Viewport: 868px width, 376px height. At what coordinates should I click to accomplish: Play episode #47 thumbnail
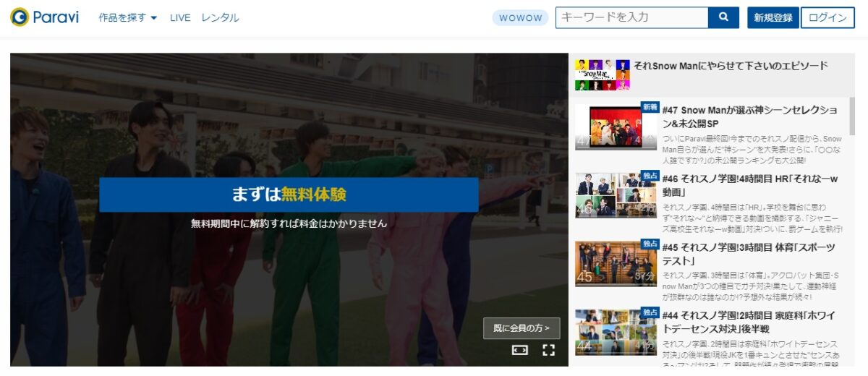616,127
